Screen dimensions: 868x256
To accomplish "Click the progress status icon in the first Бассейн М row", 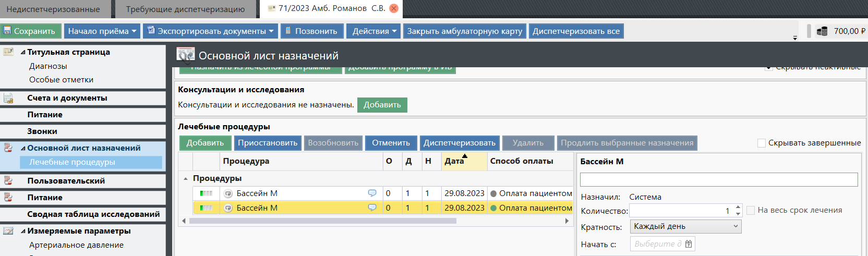I will (x=206, y=193).
